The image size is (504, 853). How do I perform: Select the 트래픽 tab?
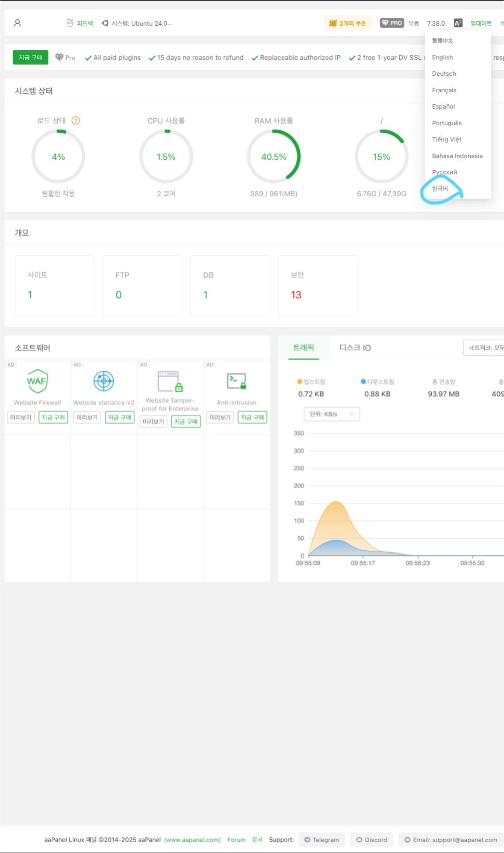[304, 348]
